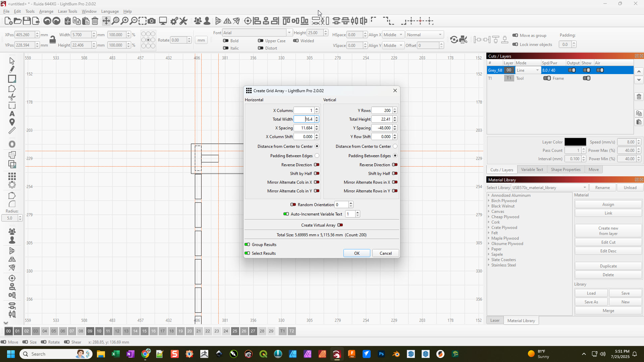Screen dimensions: 644x362
Task: Open the Arrange menu
Action: pos(46,11)
